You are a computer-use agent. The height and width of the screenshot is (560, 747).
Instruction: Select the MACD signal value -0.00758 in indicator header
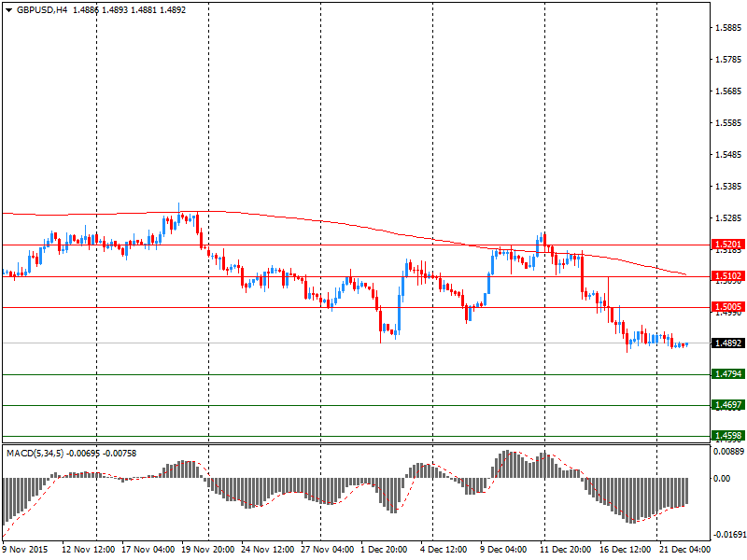click(120, 454)
